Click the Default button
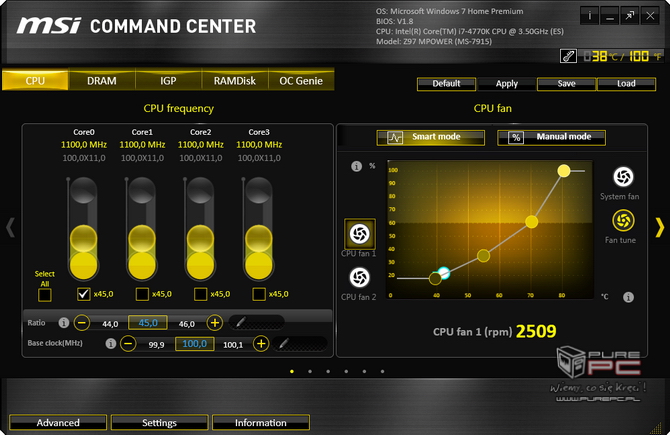Screen dimensions: 670x435 [x=447, y=84]
